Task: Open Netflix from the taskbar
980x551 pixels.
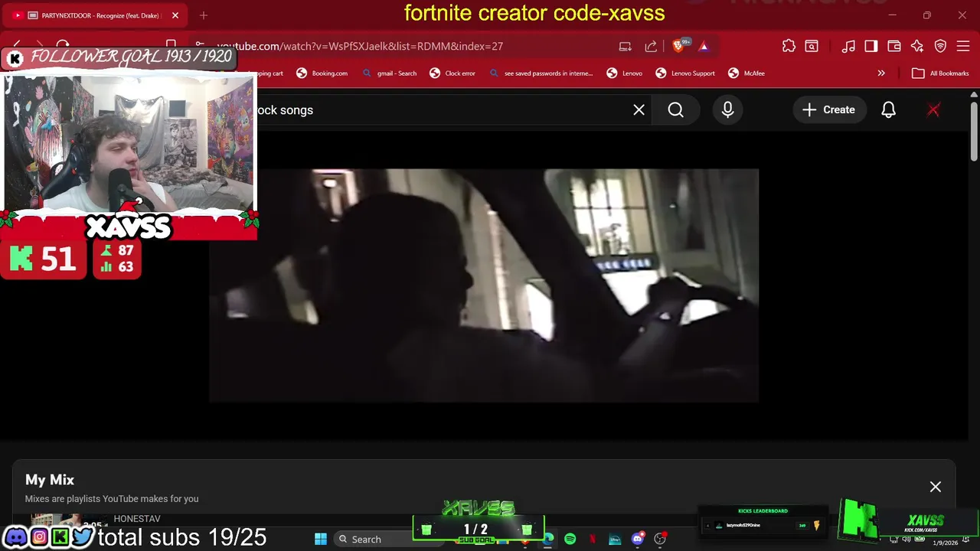Action: [593, 540]
